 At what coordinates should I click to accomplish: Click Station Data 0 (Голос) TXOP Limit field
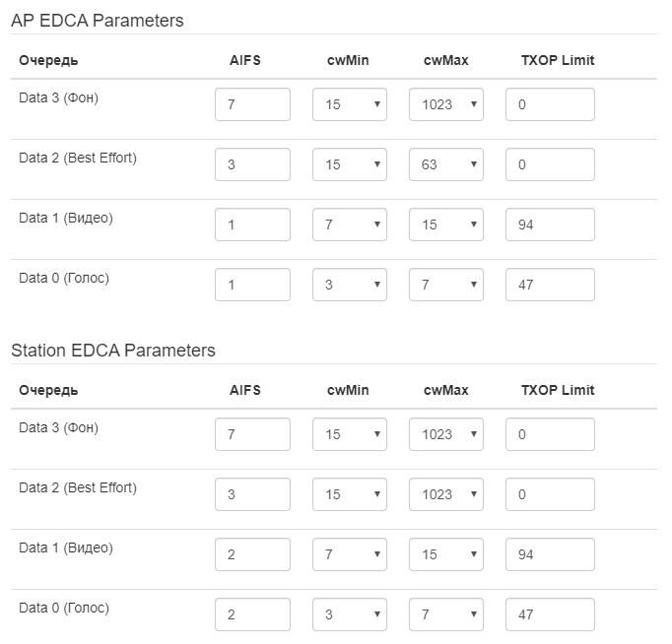tap(550, 614)
